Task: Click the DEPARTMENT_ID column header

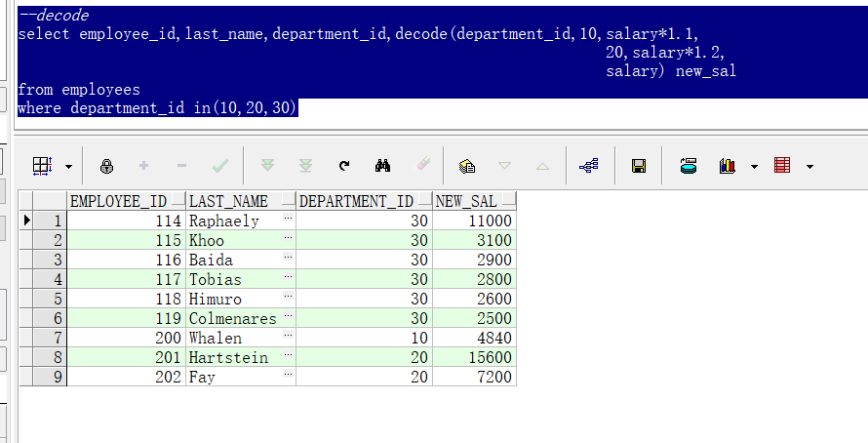Action: [x=364, y=201]
